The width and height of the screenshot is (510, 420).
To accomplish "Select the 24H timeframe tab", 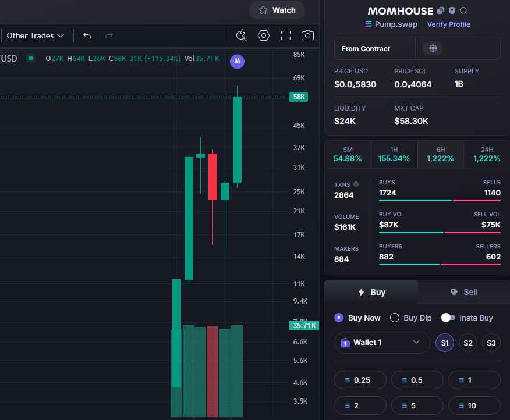I will coord(487,154).
